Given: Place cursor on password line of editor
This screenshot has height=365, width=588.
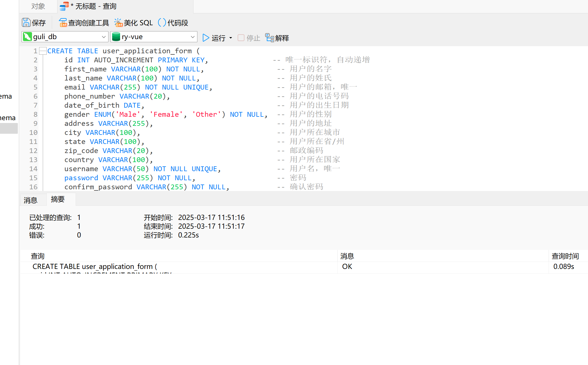Looking at the screenshot, I should (81, 178).
